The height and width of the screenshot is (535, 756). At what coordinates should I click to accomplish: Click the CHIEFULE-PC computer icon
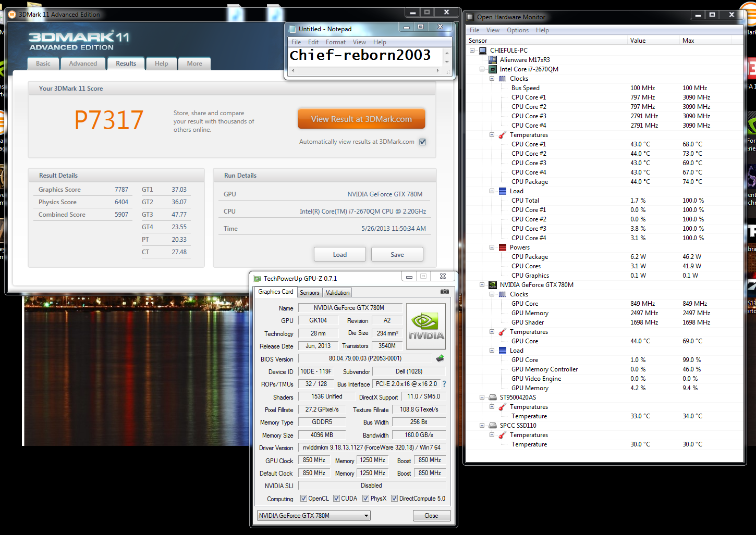(x=483, y=51)
